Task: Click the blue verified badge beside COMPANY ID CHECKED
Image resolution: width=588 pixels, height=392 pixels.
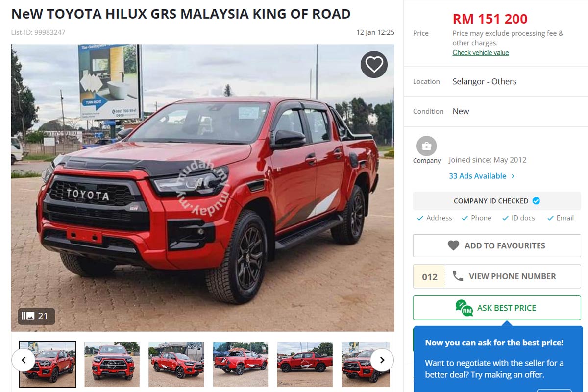Action: coord(536,201)
